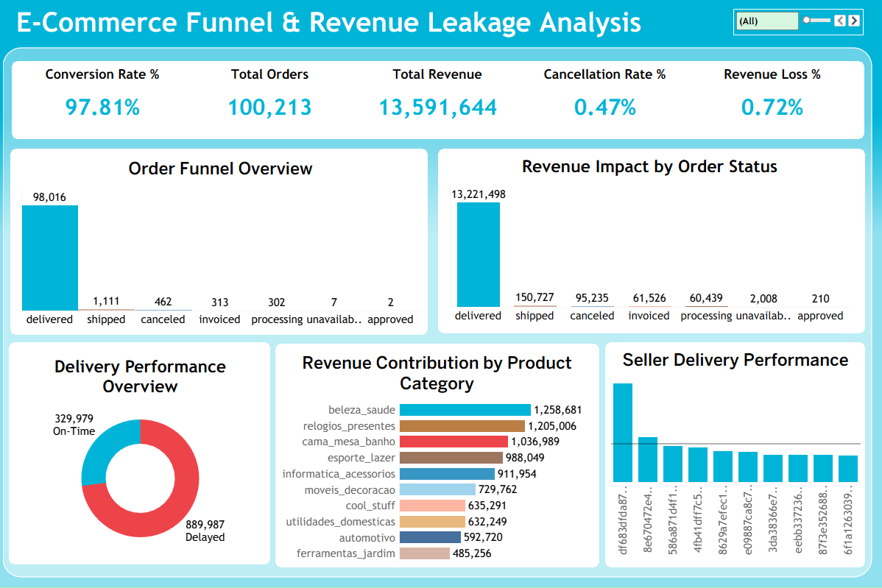Click the Revenue Loss value 0.72%
Viewport: 882px width, 588px height.
(x=772, y=107)
